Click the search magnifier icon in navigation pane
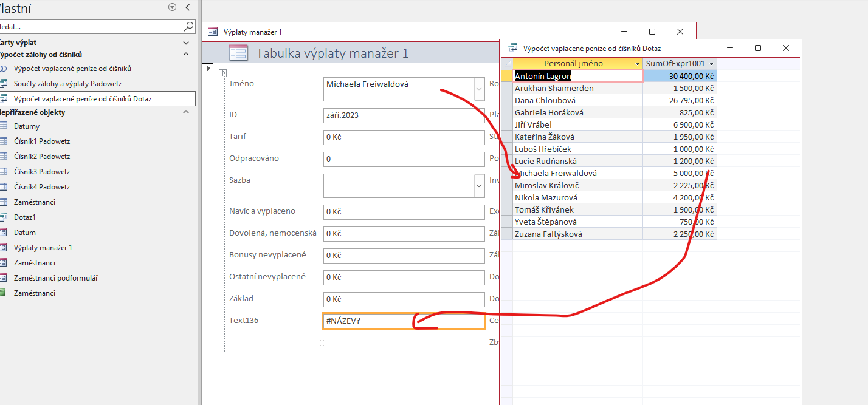This screenshot has height=405, width=868. 188,27
